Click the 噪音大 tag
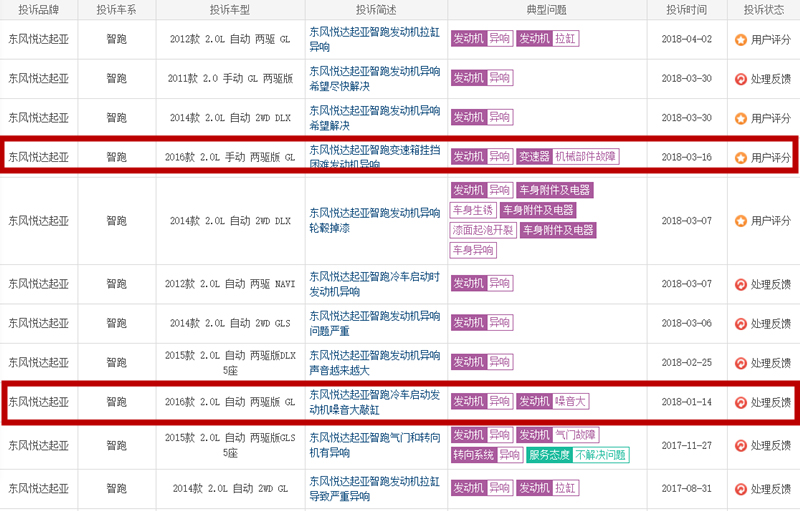 click(x=572, y=402)
